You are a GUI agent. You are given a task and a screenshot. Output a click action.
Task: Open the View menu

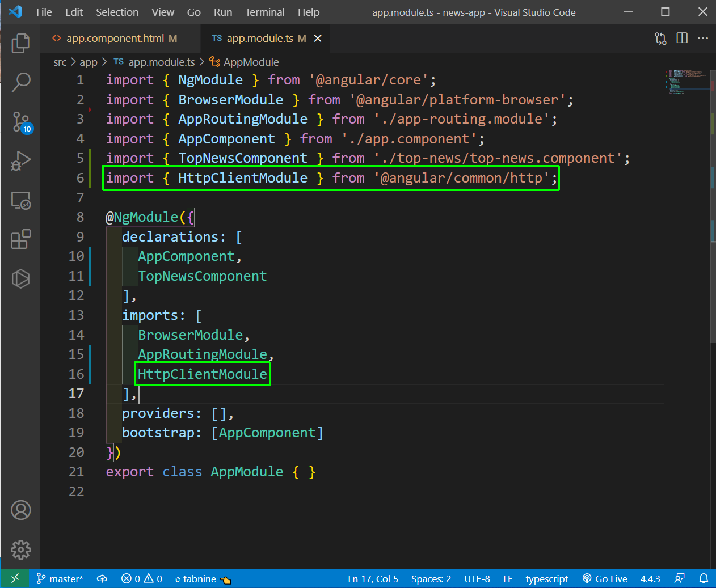pos(163,12)
